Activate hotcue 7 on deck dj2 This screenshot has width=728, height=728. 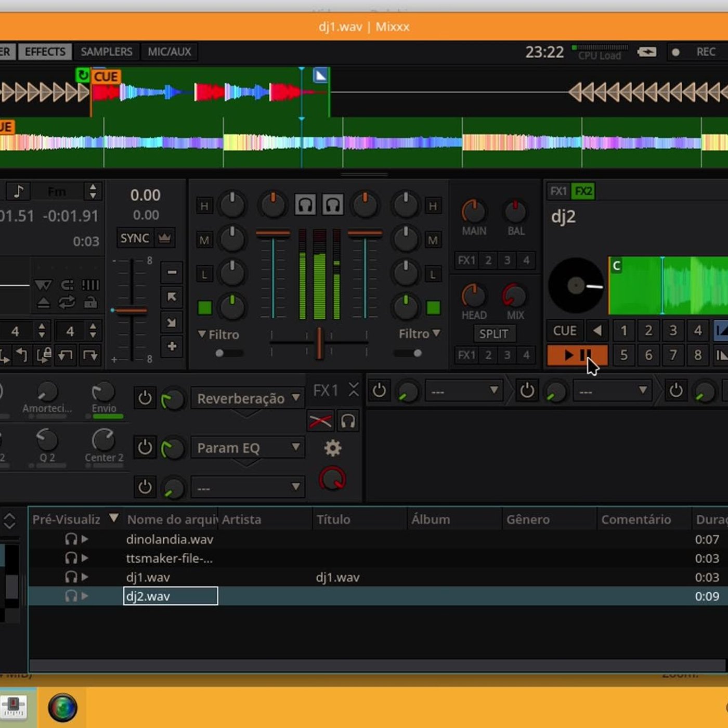673,355
